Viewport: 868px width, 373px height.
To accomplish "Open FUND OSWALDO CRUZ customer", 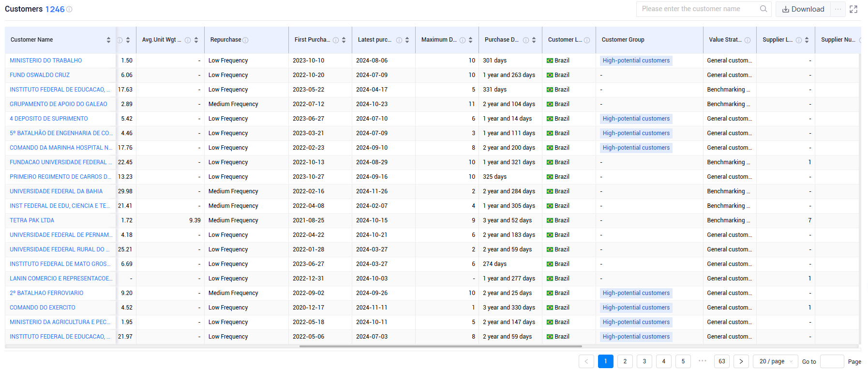I will tap(40, 75).
